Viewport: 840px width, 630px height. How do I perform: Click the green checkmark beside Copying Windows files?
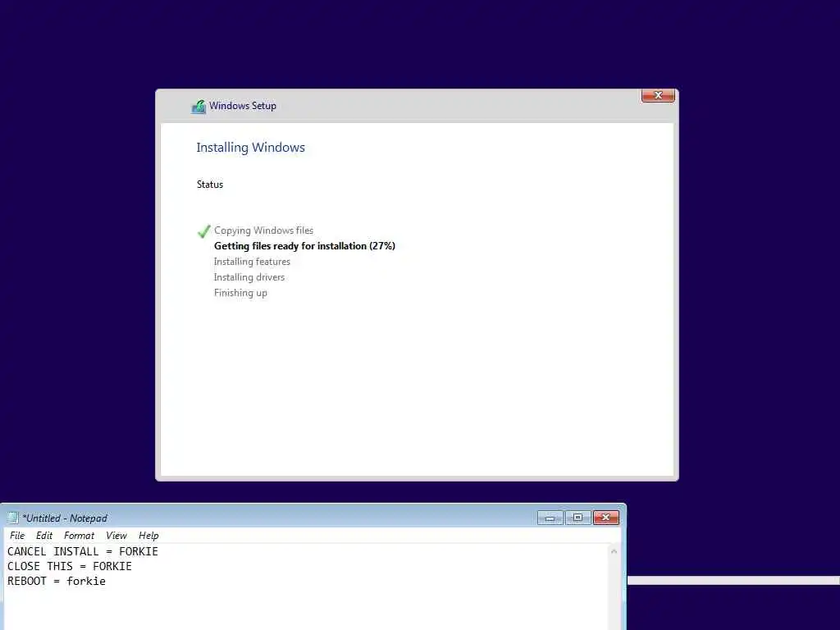point(203,231)
